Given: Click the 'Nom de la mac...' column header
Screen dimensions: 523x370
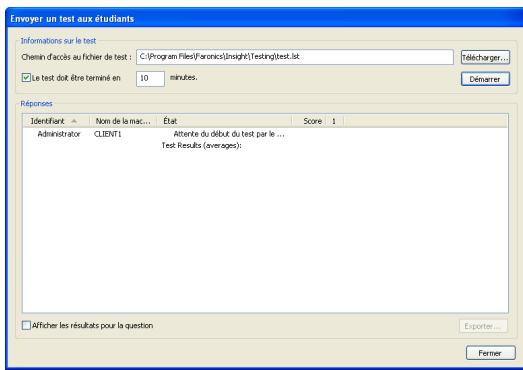Looking at the screenshot, I should (x=123, y=121).
